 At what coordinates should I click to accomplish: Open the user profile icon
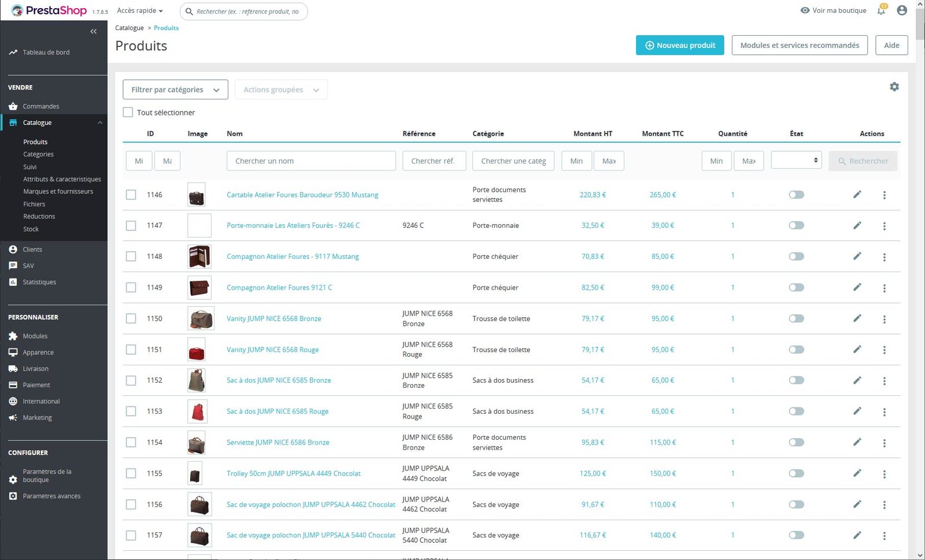[x=901, y=10]
